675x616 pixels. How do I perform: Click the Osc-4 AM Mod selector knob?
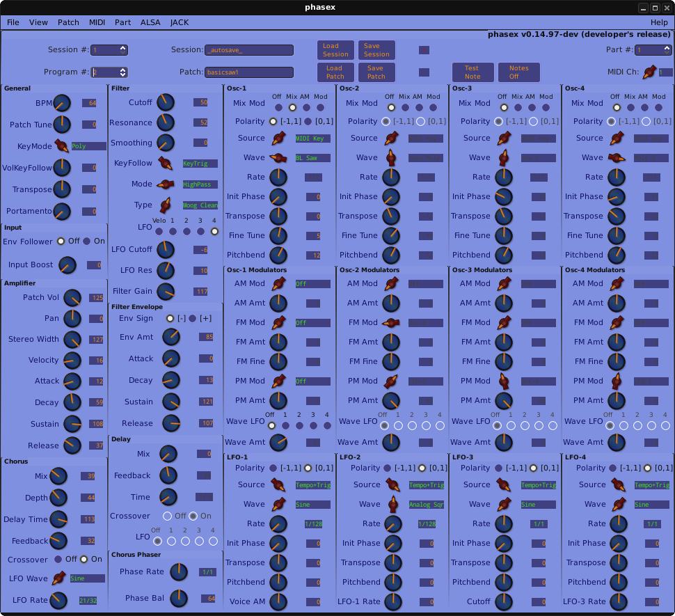click(617, 284)
